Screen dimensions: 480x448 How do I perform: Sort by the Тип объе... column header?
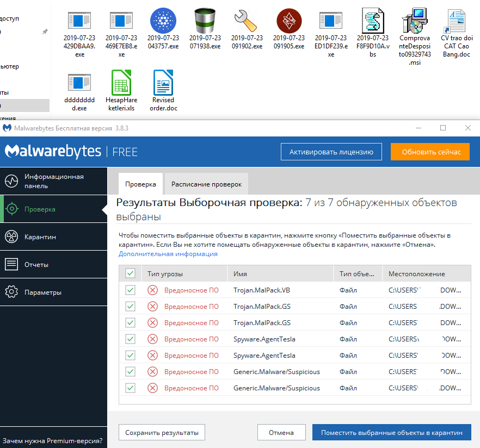pyautogui.click(x=358, y=273)
